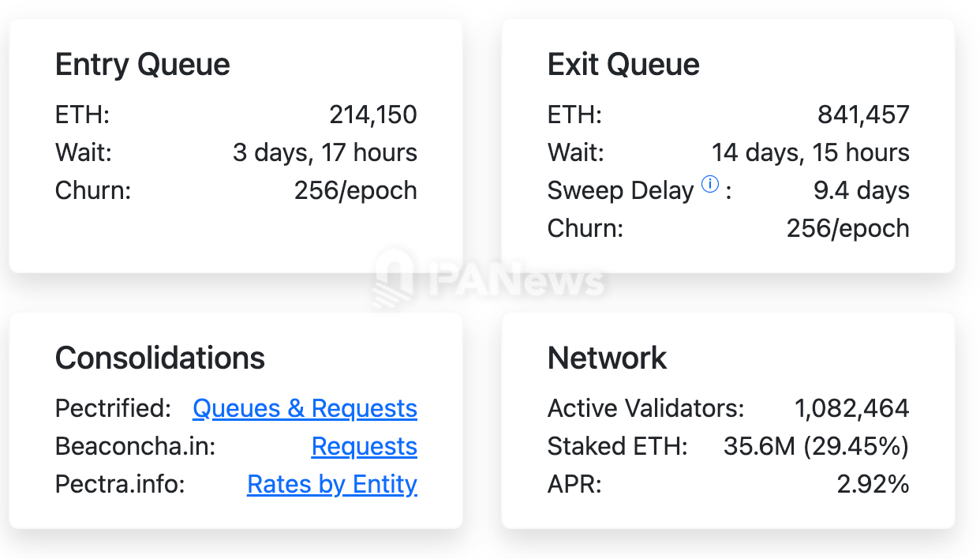Viewport: 980px width, 559px height.
Task: Click the Network card heading
Action: pos(607,358)
